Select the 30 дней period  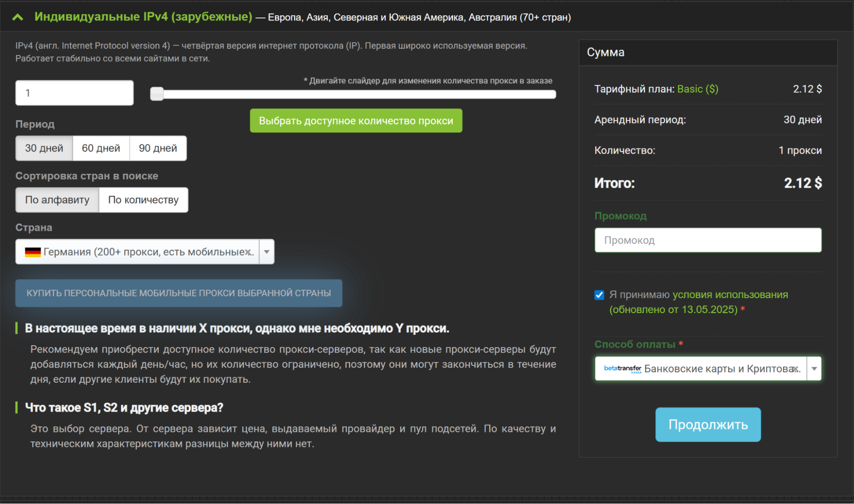44,148
